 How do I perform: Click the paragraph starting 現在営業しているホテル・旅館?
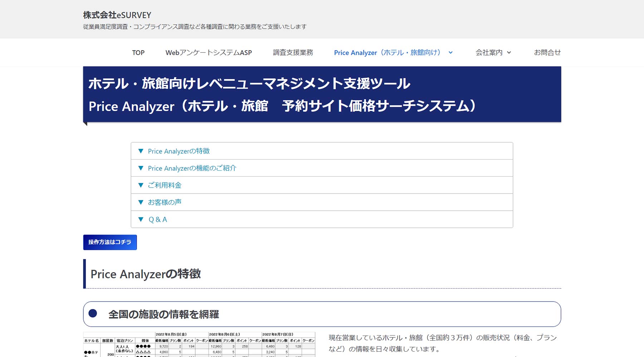(x=443, y=343)
